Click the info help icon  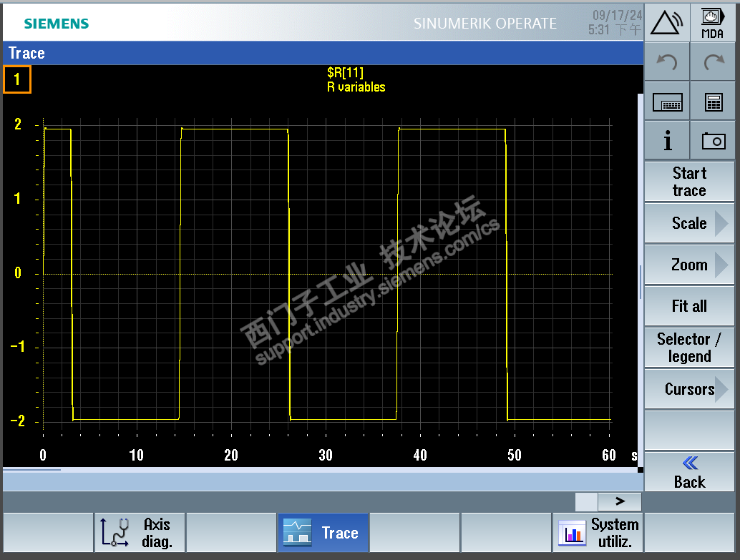667,141
